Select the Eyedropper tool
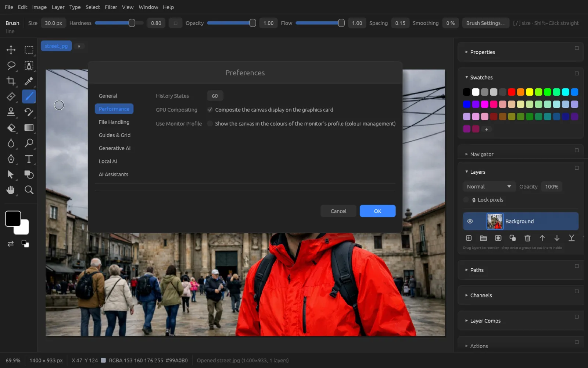Viewport: 588px width, 368px height. pos(29,81)
